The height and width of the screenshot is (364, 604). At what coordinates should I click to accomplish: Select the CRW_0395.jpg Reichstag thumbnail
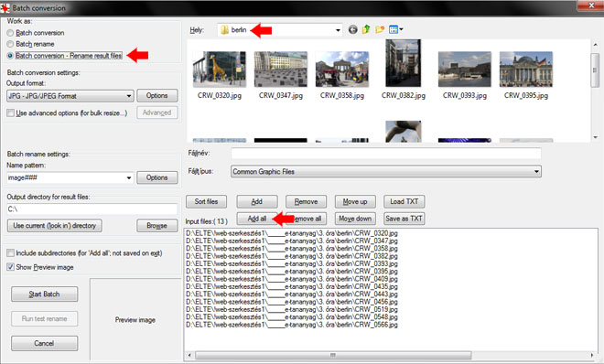526,70
